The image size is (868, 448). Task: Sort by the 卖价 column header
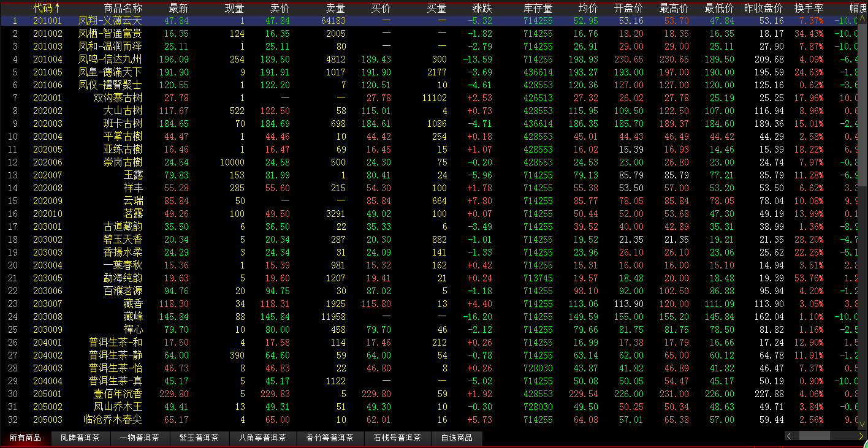280,8
